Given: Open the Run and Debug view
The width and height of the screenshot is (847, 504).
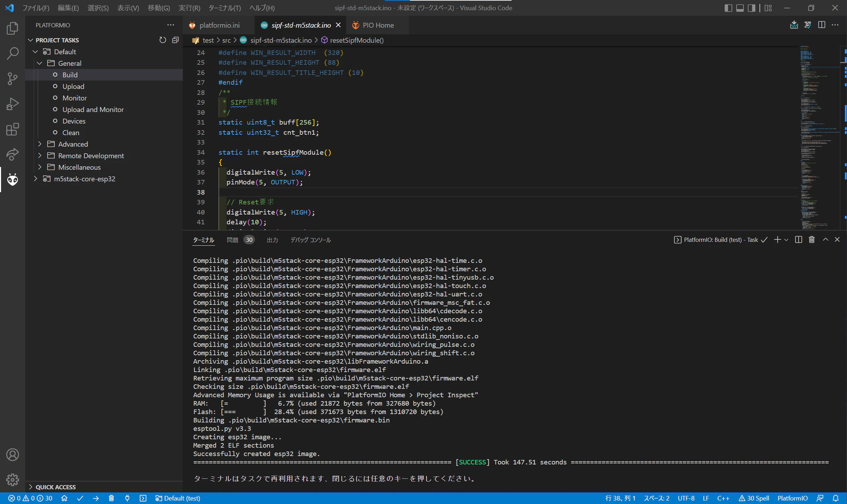Looking at the screenshot, I should pos(13,104).
